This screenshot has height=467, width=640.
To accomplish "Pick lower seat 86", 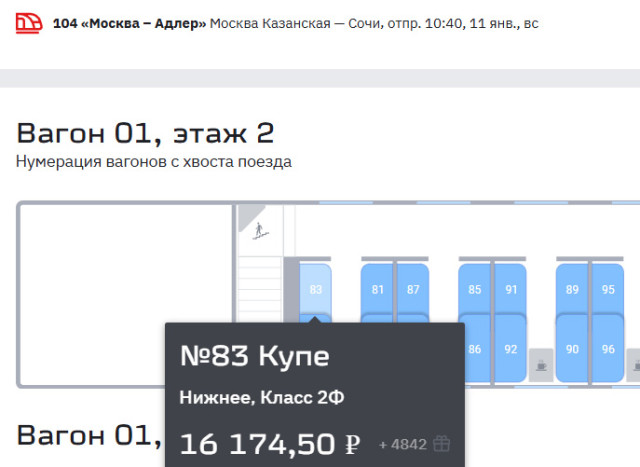I will pyautogui.click(x=475, y=349).
